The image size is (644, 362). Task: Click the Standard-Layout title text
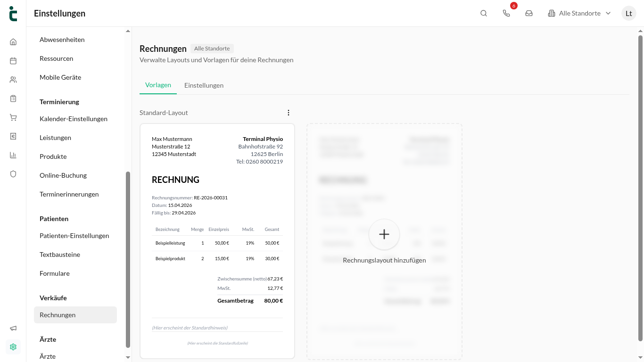pyautogui.click(x=164, y=113)
